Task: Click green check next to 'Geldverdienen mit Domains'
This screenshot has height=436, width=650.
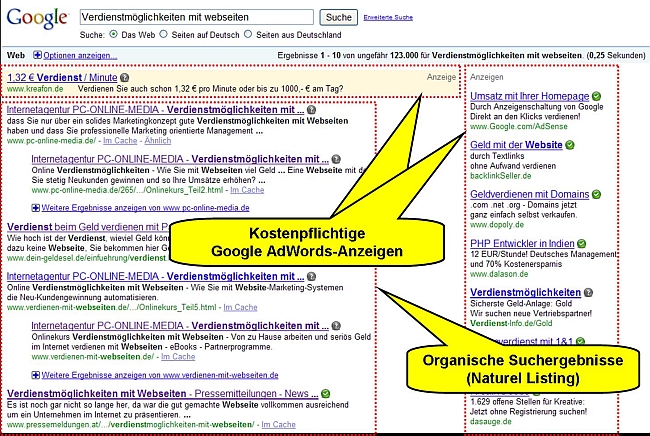Action: 596,194
